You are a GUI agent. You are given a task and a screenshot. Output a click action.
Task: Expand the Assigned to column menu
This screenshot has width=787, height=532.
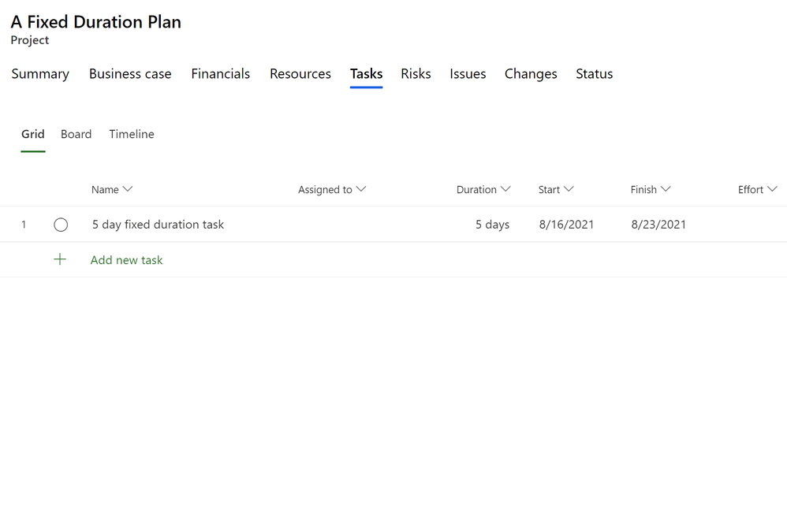click(361, 189)
